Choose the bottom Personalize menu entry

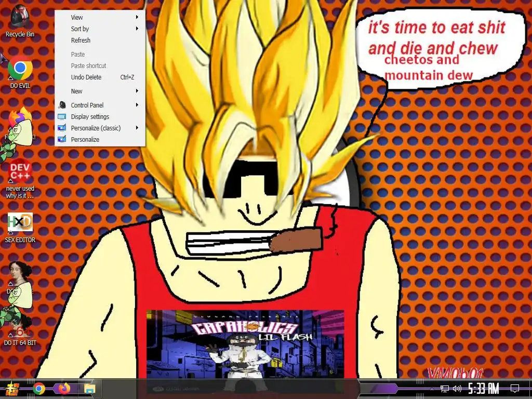click(x=100, y=140)
